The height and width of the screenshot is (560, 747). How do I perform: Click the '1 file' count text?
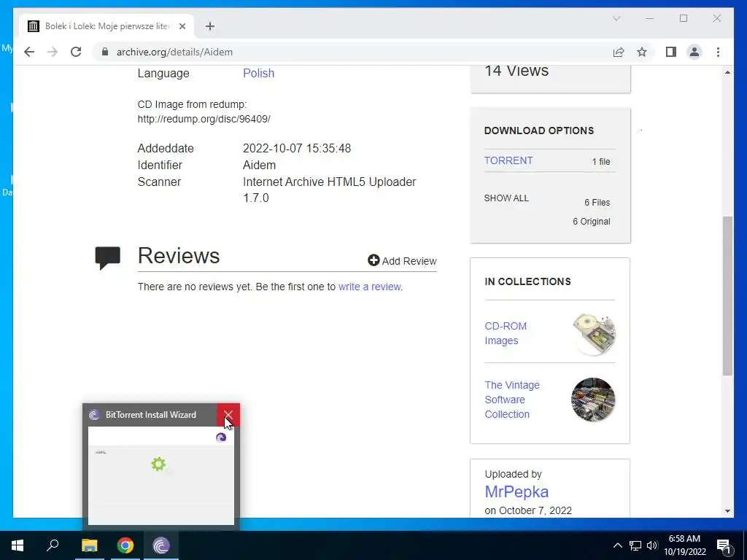[601, 162]
